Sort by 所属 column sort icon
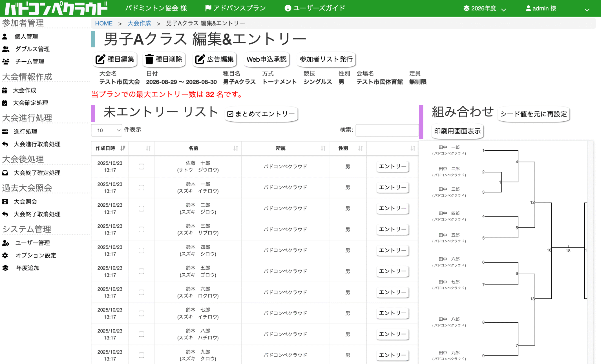The height and width of the screenshot is (364, 601). tap(323, 148)
